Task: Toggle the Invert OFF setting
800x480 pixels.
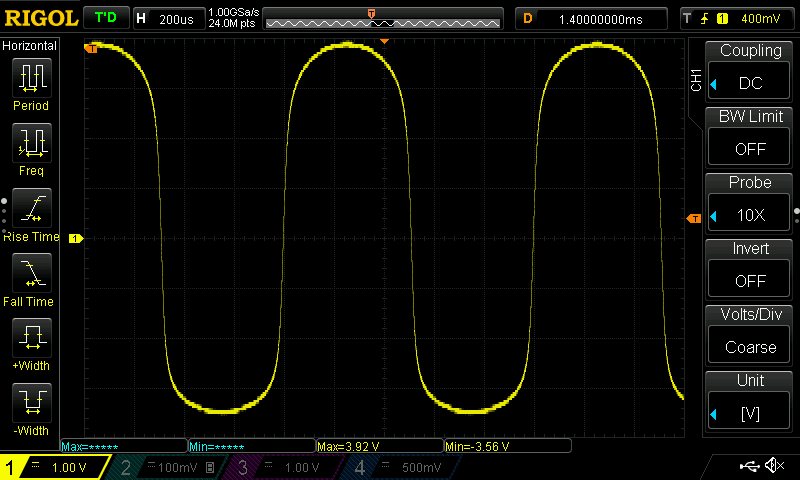Action: [x=750, y=269]
